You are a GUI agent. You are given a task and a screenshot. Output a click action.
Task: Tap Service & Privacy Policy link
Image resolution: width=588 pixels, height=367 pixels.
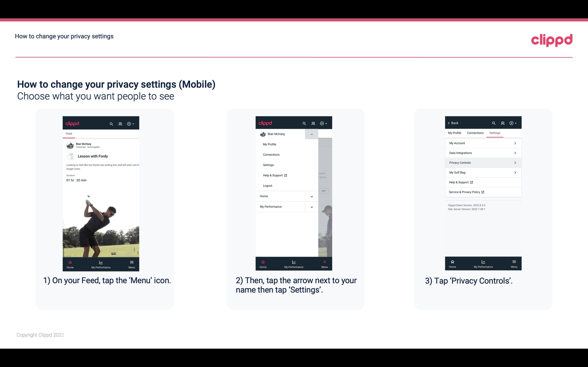coord(466,192)
